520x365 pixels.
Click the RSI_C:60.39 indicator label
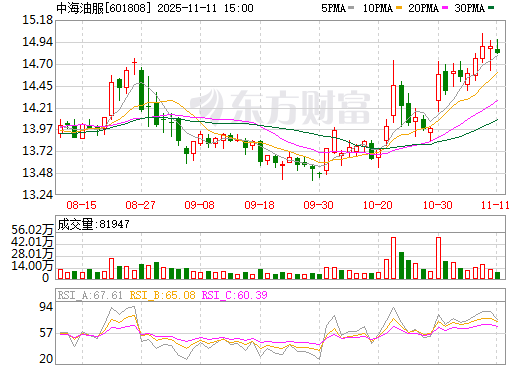(x=235, y=295)
